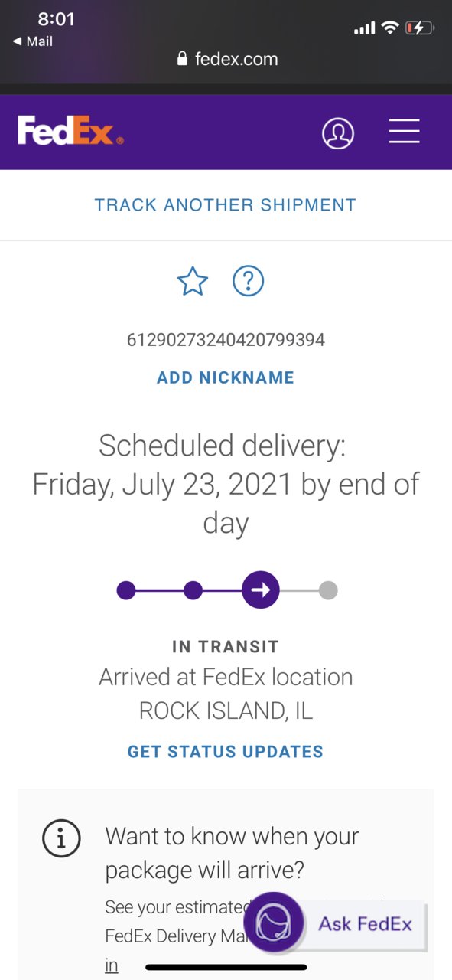
Task: Tap the first progress step dot
Action: click(126, 590)
